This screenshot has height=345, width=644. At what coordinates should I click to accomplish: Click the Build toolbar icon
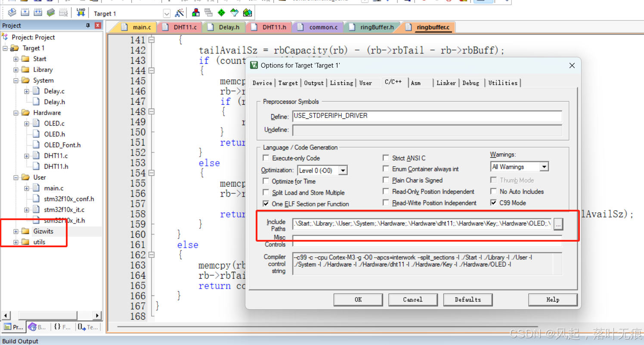click(25, 13)
